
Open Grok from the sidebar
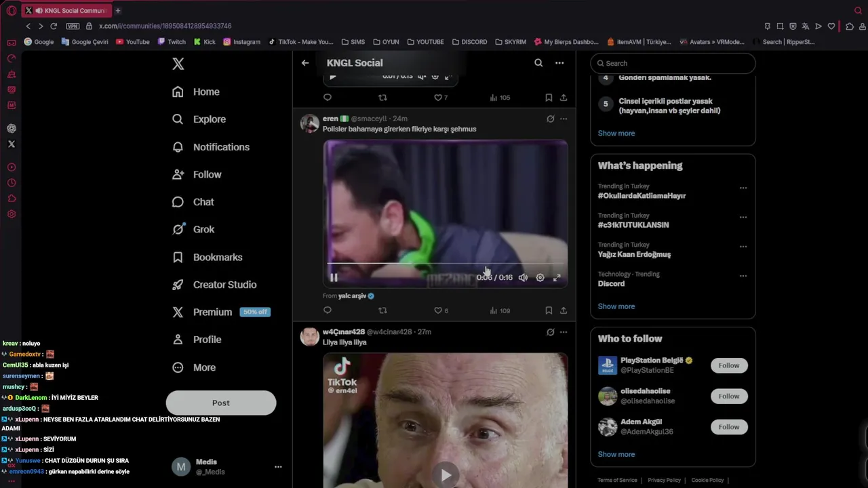coord(193,229)
